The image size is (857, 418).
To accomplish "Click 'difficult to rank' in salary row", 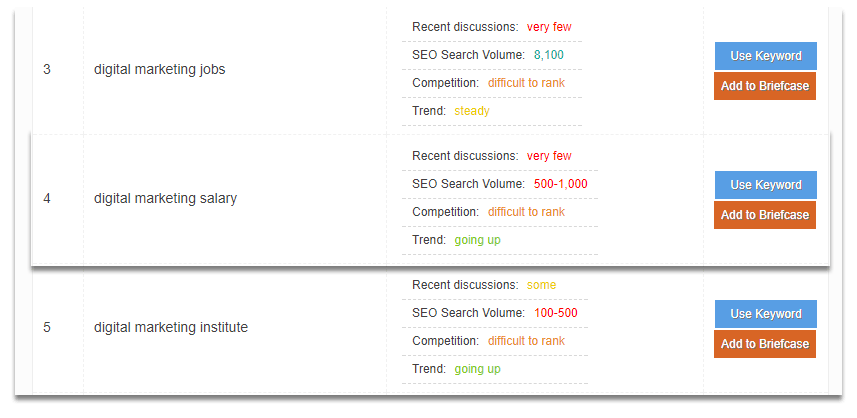I will point(526,211).
